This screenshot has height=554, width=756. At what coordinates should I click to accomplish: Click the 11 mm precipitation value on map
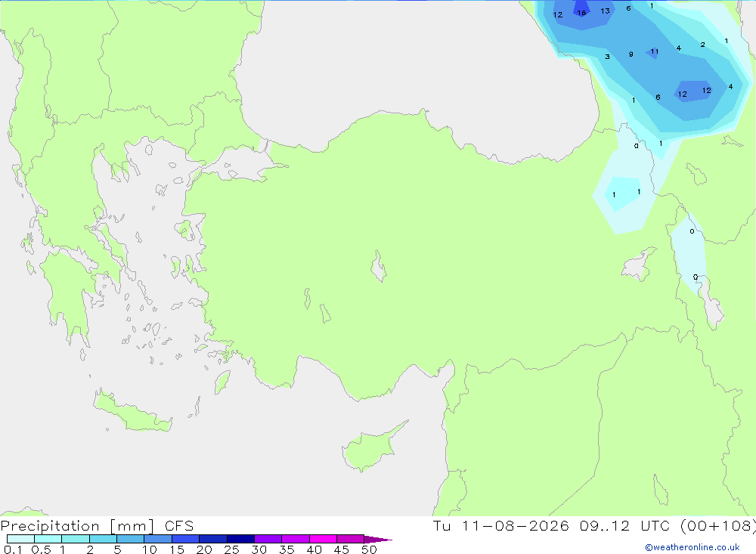[654, 51]
